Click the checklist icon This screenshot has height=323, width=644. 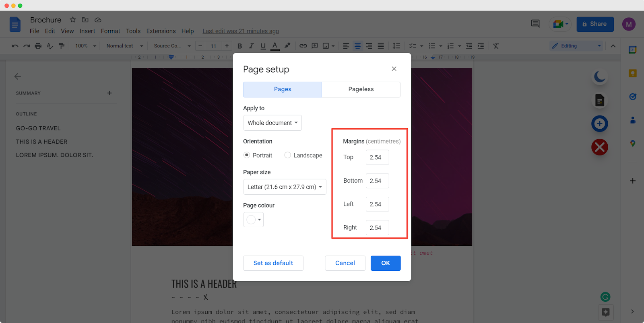[413, 46]
